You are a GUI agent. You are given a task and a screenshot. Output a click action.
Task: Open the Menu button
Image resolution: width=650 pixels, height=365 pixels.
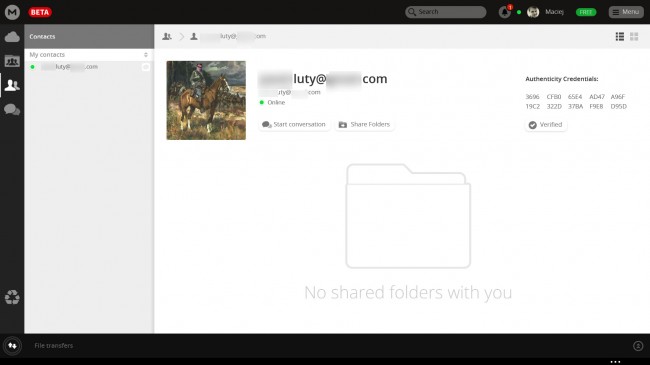click(626, 12)
